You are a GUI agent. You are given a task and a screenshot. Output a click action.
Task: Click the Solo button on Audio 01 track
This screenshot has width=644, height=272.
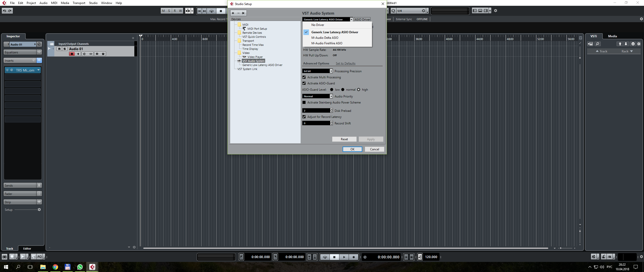click(x=65, y=49)
